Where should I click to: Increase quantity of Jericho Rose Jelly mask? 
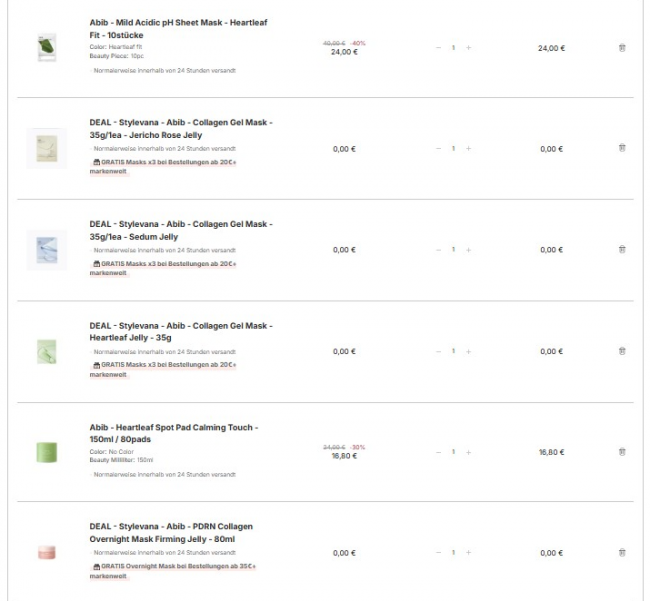(x=469, y=148)
